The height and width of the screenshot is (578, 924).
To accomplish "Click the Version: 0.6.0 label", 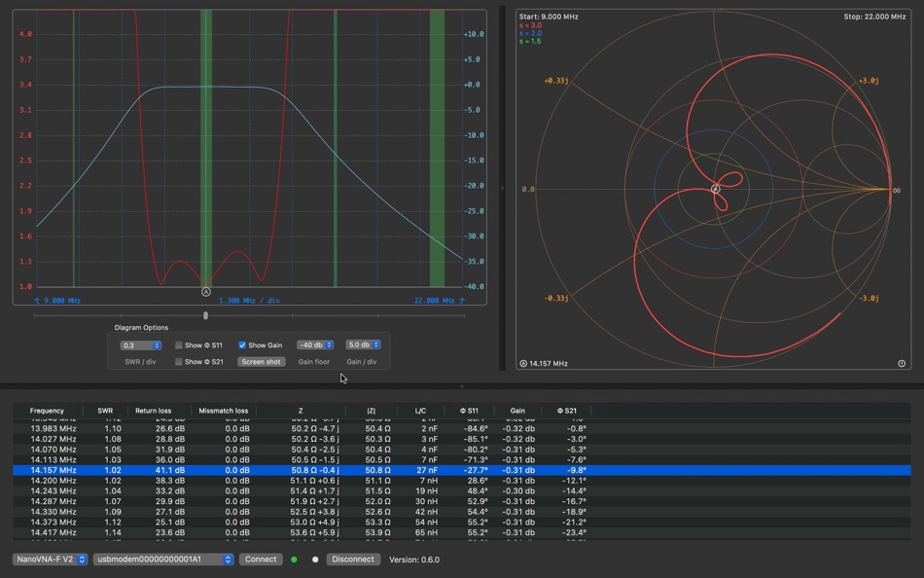I will coord(414,560).
